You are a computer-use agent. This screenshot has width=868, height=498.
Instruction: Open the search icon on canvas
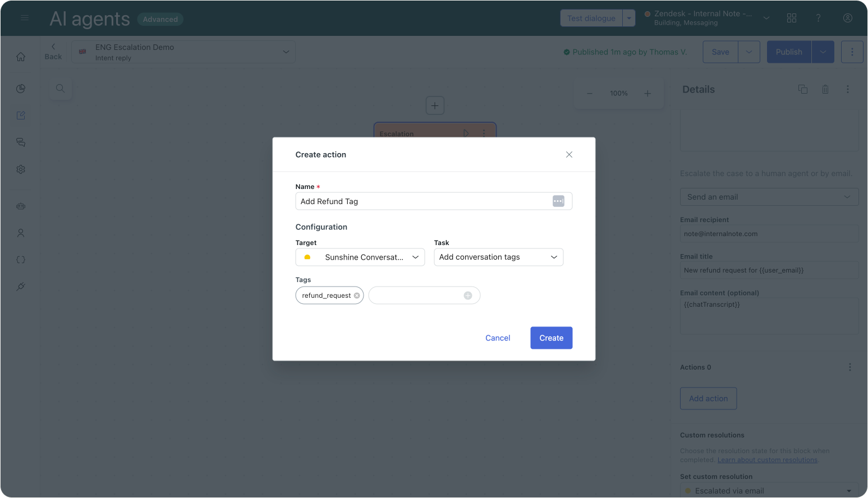click(x=60, y=89)
